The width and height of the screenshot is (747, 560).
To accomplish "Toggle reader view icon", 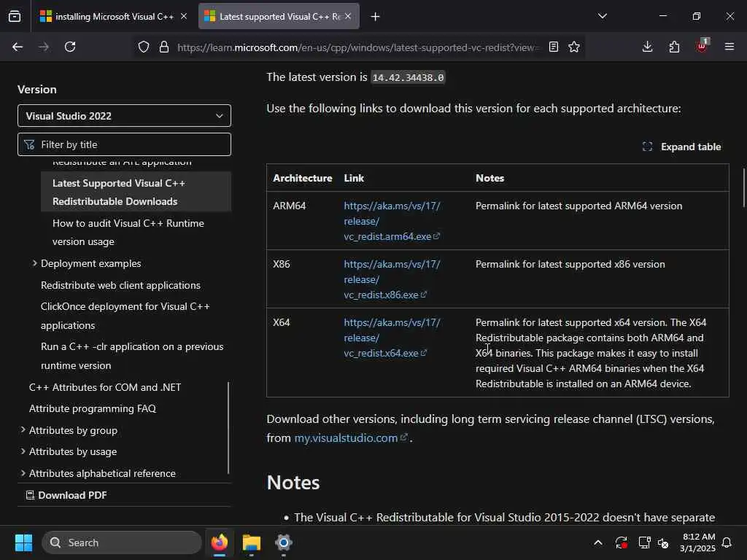I will (x=553, y=47).
